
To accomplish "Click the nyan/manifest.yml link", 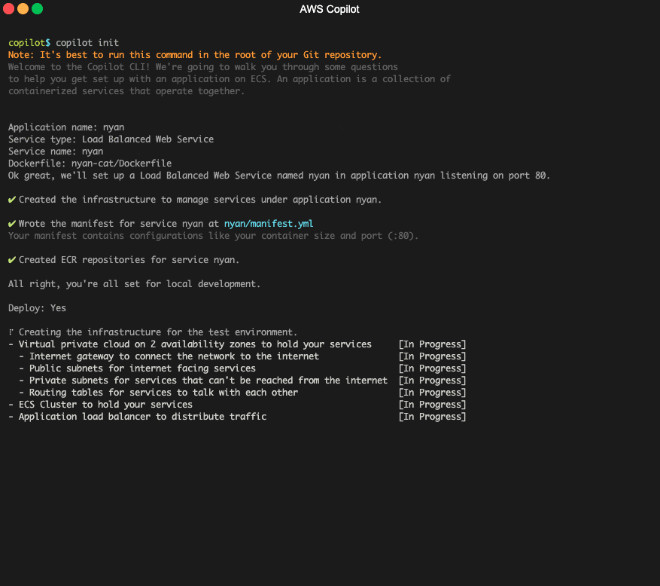I will [269, 224].
